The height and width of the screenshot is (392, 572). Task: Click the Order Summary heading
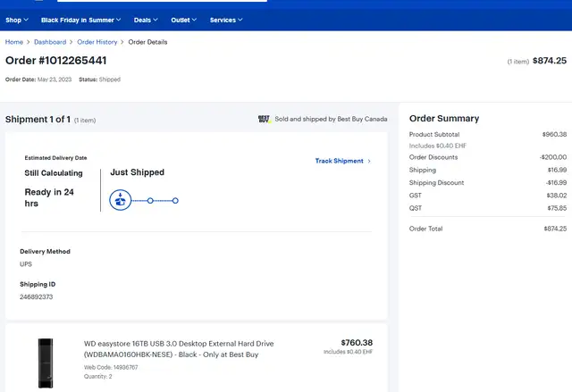coord(444,119)
